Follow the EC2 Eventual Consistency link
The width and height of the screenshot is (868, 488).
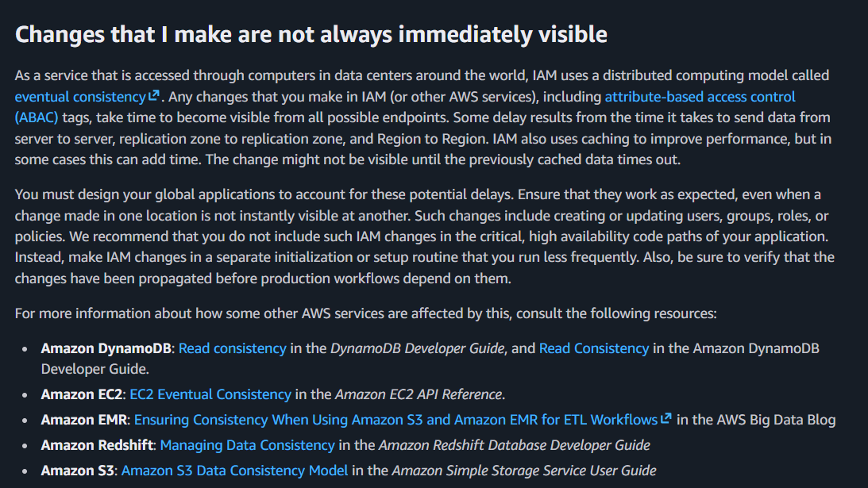[210, 394]
